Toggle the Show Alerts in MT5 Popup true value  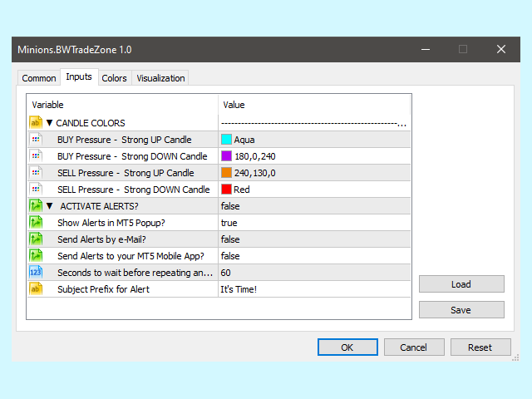314,223
